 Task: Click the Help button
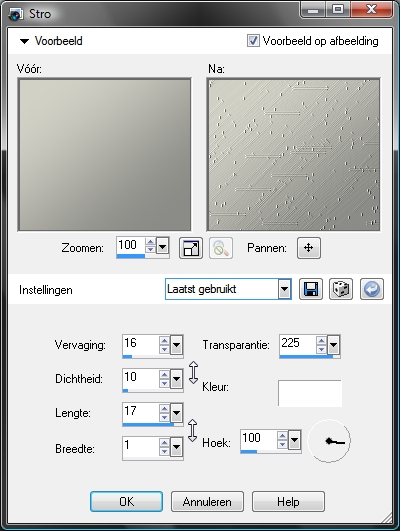coord(288,502)
